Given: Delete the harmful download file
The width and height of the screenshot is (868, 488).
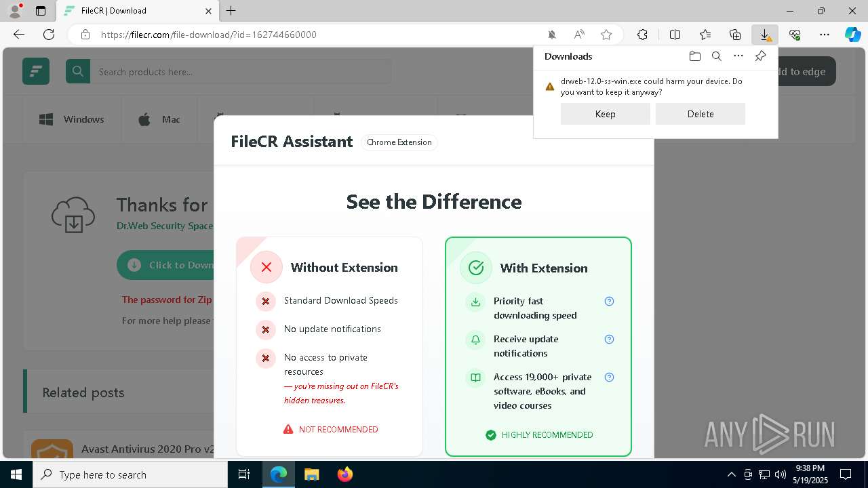Looking at the screenshot, I should (700, 114).
